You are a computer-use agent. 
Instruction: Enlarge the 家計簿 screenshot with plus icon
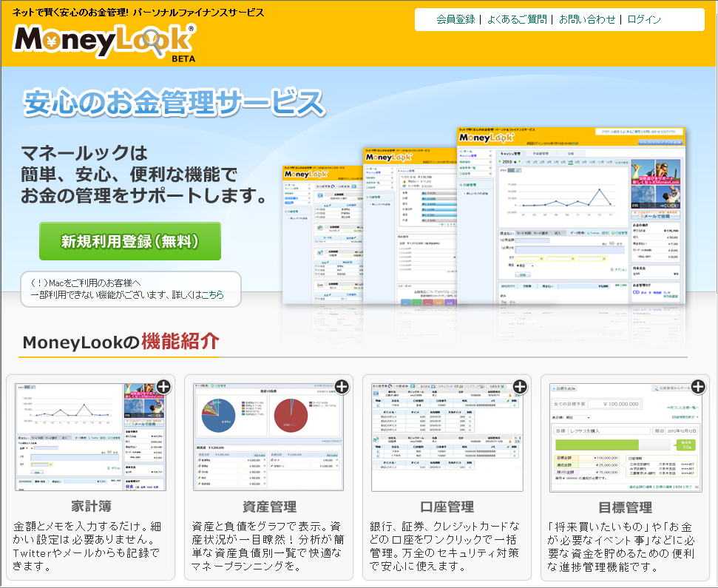click(163, 387)
